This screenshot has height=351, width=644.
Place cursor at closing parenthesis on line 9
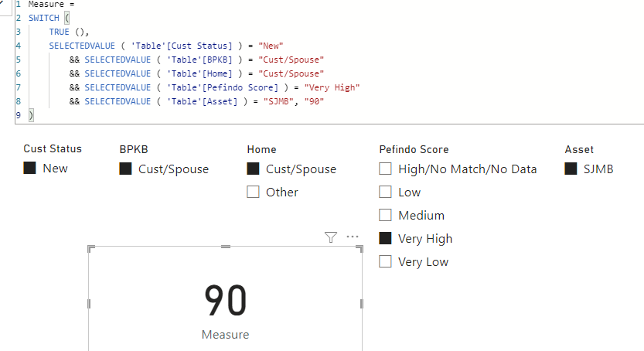(31, 115)
